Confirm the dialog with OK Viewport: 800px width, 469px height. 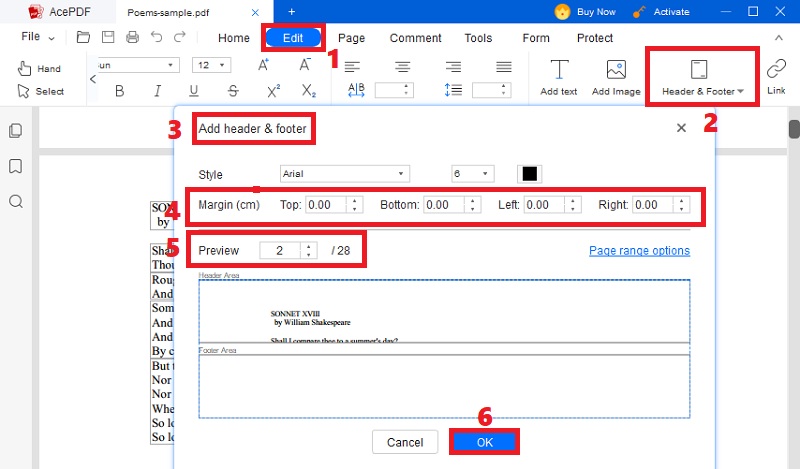(x=484, y=442)
